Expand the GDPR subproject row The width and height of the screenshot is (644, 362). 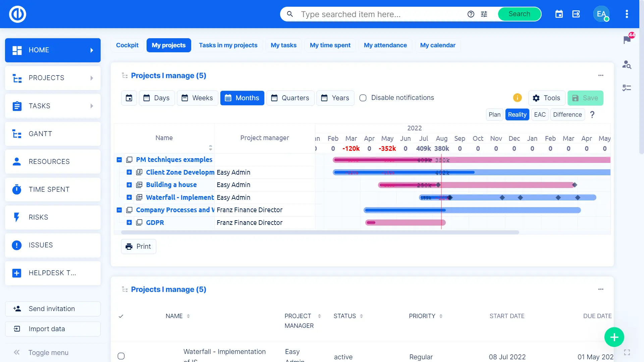pos(129,223)
